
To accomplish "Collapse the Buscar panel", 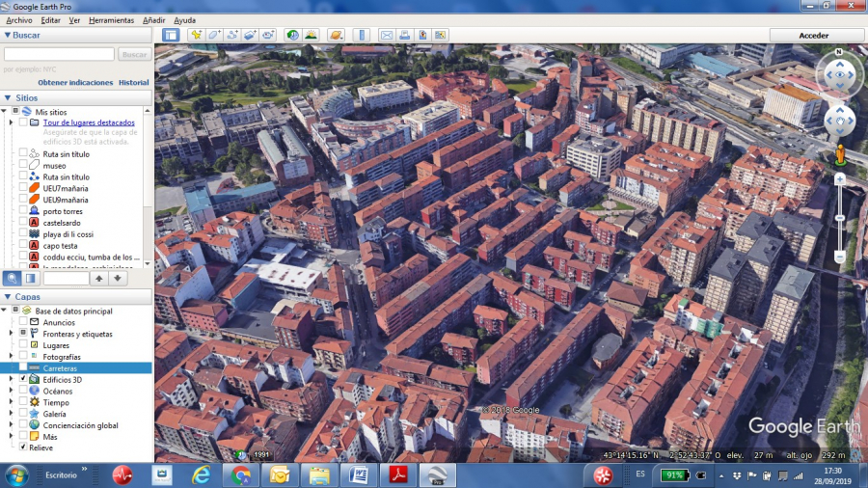I will point(7,35).
